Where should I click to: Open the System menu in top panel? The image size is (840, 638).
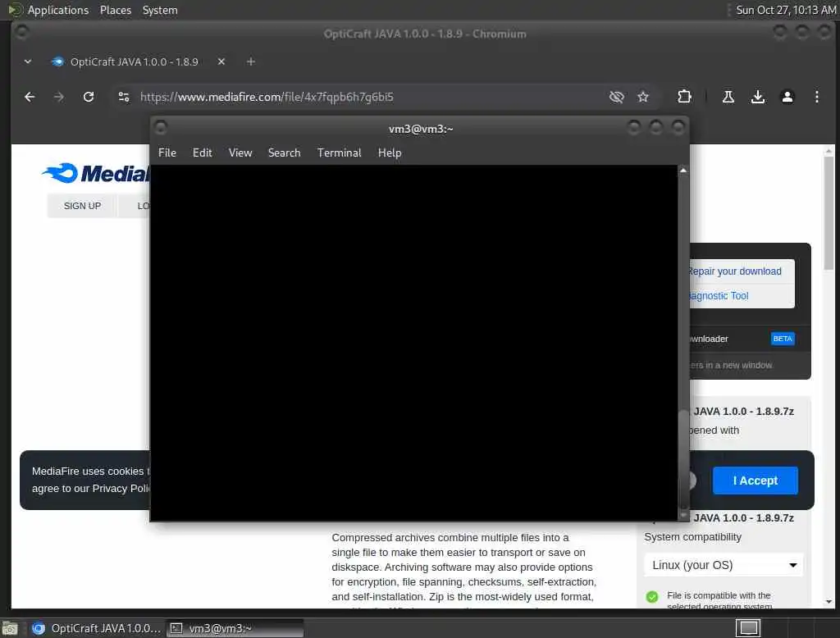(160, 10)
